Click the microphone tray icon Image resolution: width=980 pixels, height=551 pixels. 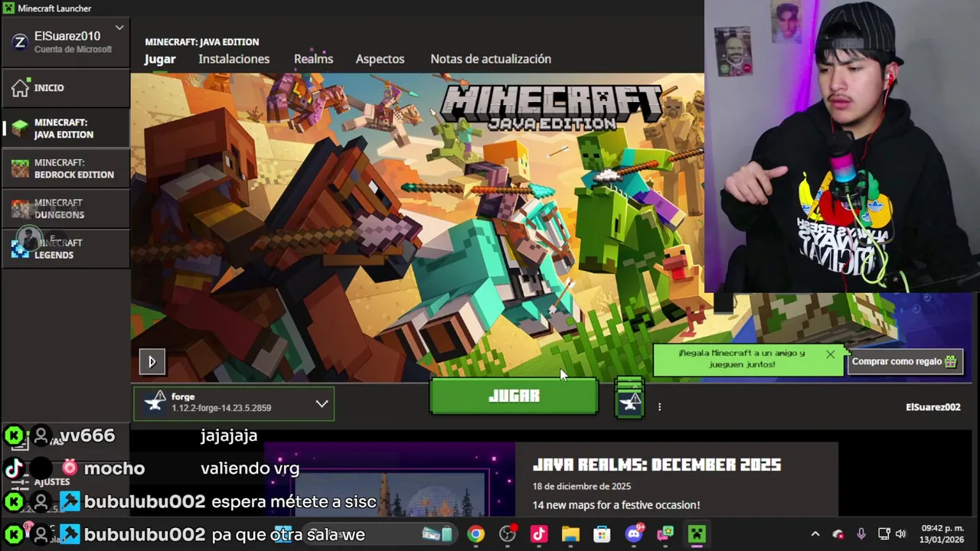tap(861, 534)
